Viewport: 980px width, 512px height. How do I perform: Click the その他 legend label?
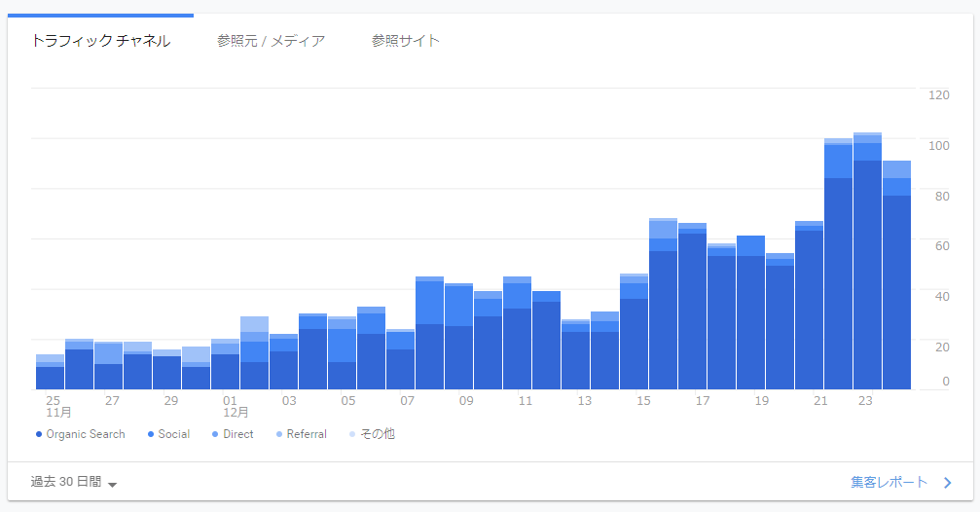click(377, 434)
